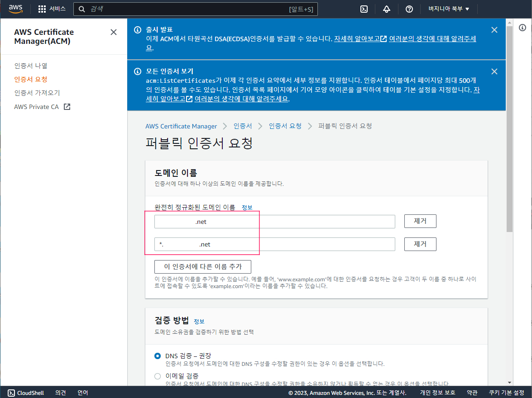Screen dimensions: 532x398
Task: Remove the first .net domain name
Action: click(x=420, y=221)
